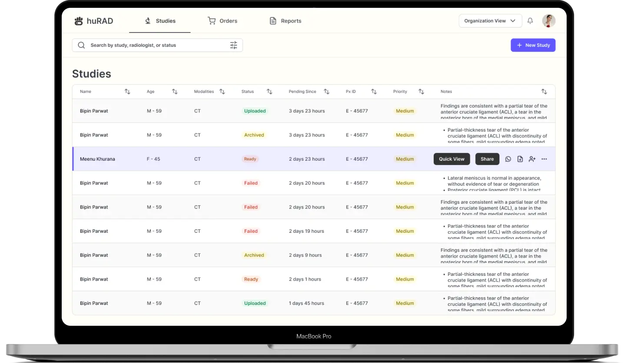This screenshot has width=624, height=364.
Task: Toggle sort order on Priority column
Action: tap(421, 92)
